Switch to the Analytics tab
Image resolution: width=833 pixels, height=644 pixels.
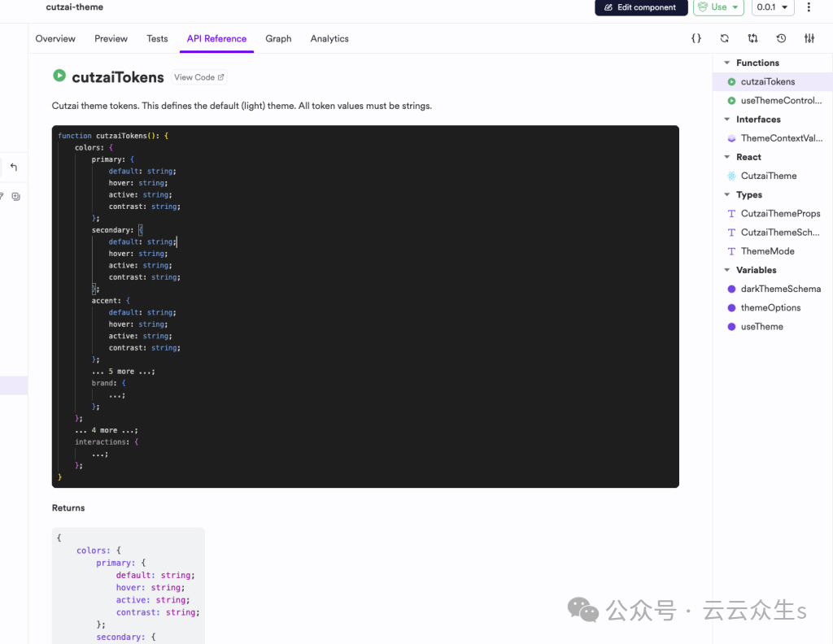coord(329,39)
